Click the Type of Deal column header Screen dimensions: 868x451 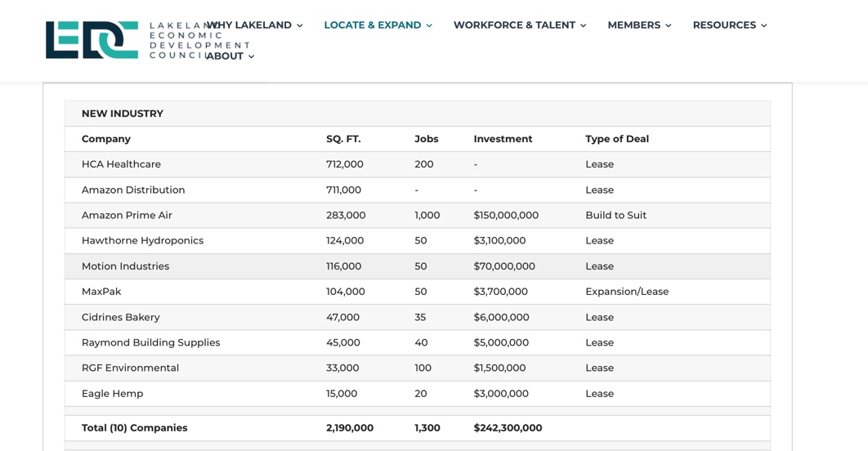pos(616,139)
